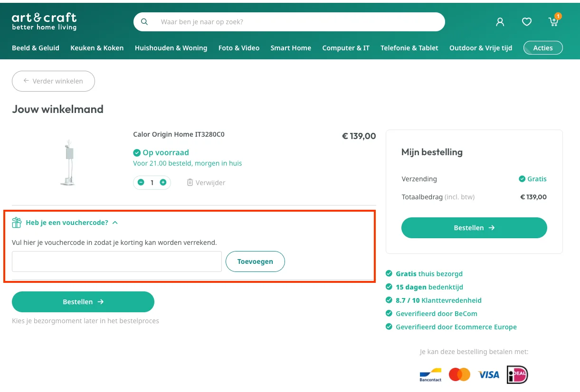Screen dimensions: 580x392
Task: Open the wishlist heart icon
Action: click(x=526, y=21)
